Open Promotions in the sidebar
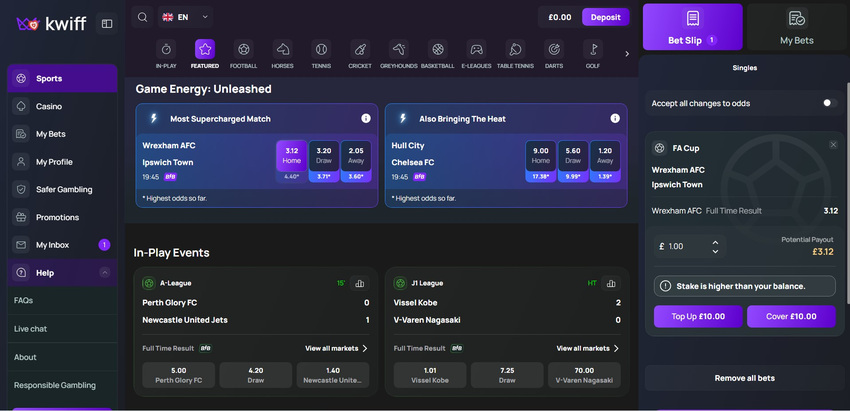The image size is (850, 411). click(x=62, y=217)
